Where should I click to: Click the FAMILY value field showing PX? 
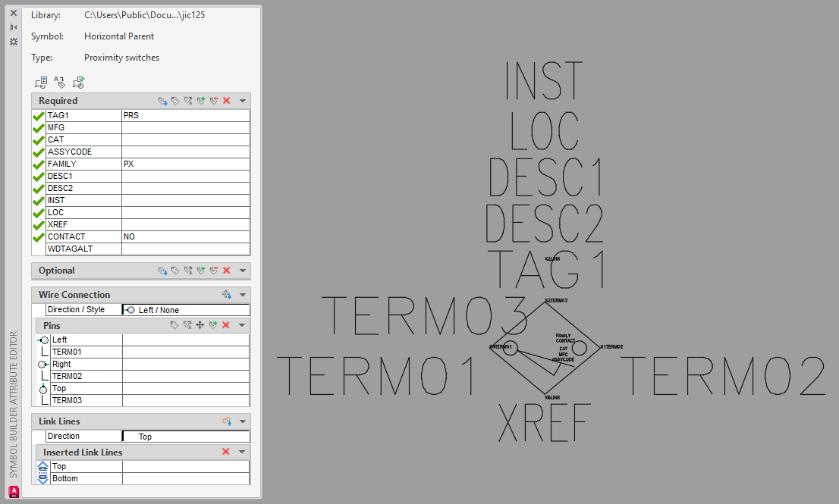(185, 164)
